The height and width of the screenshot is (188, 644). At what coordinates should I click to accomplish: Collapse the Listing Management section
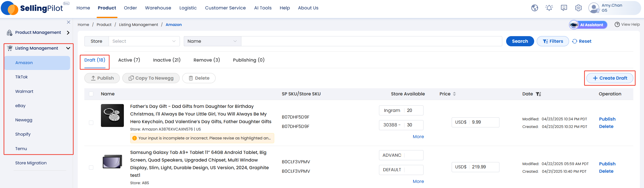click(68, 48)
